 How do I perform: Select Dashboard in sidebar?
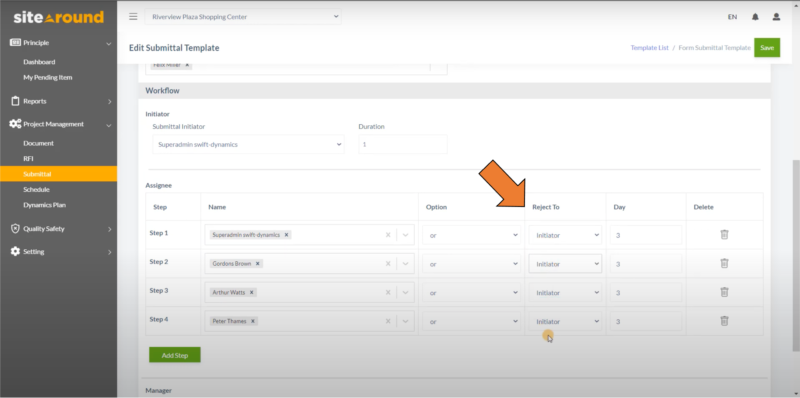[39, 62]
